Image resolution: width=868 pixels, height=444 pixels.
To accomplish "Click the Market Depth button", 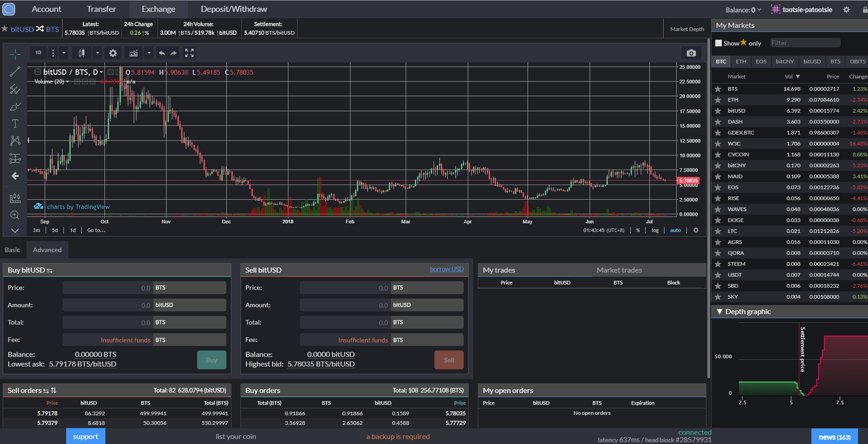I will click(687, 29).
